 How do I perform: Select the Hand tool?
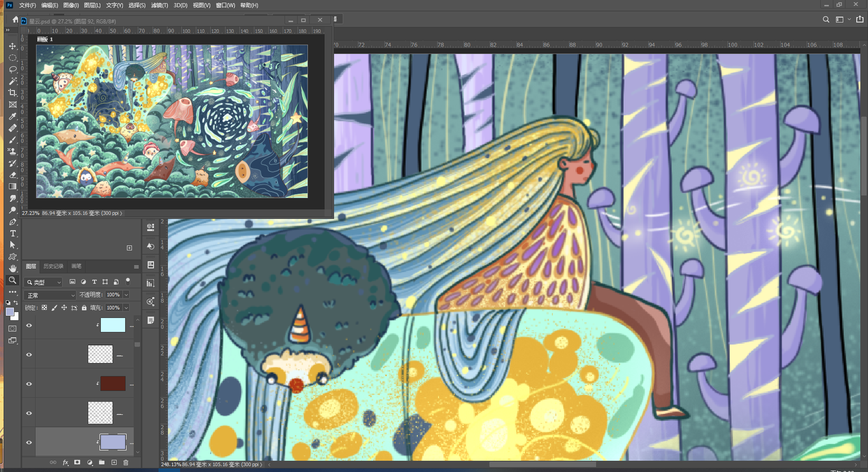click(x=13, y=268)
